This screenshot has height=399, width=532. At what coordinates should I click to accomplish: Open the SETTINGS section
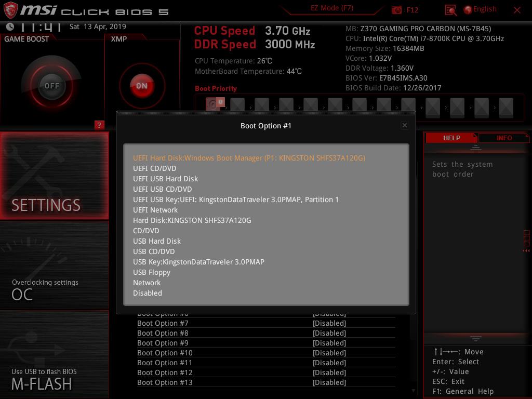point(54,176)
